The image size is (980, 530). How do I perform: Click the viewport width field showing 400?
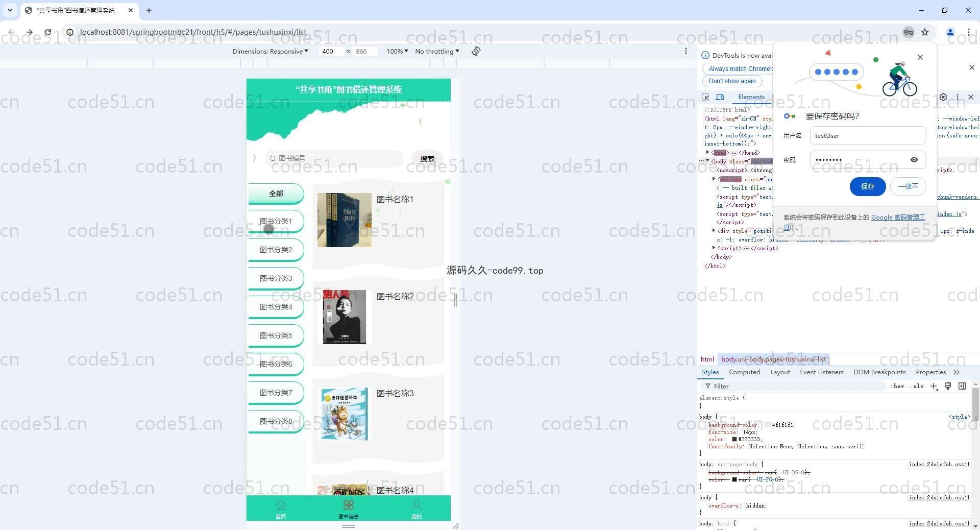pyautogui.click(x=331, y=51)
